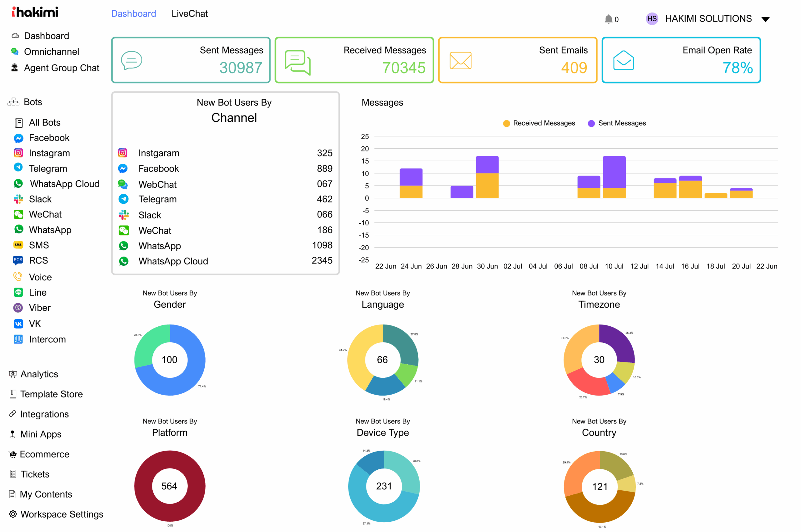The width and height of the screenshot is (801, 532).
Task: Select the Intercom sidebar icon
Action: click(x=18, y=339)
